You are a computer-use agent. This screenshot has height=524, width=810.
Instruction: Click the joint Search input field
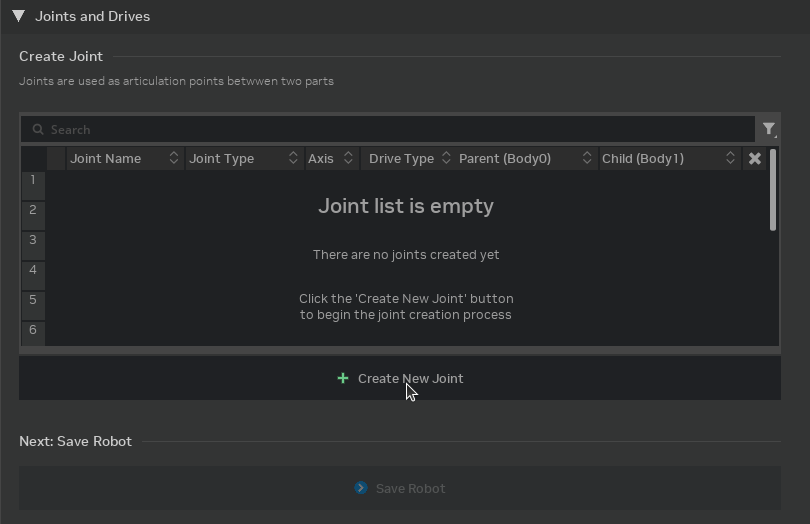coord(400,129)
